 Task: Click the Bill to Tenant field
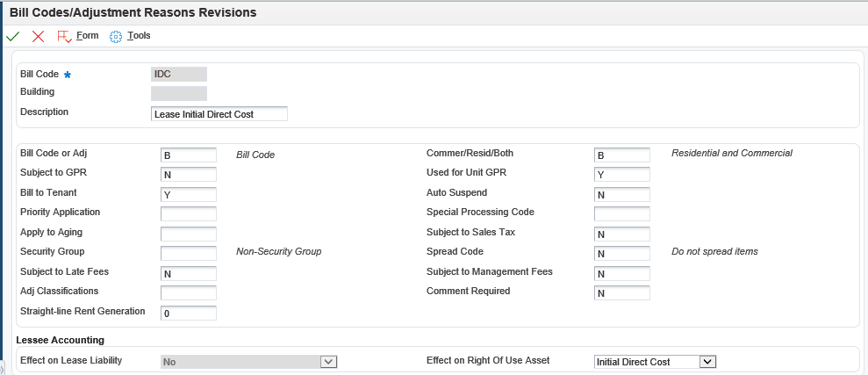pyautogui.click(x=189, y=194)
